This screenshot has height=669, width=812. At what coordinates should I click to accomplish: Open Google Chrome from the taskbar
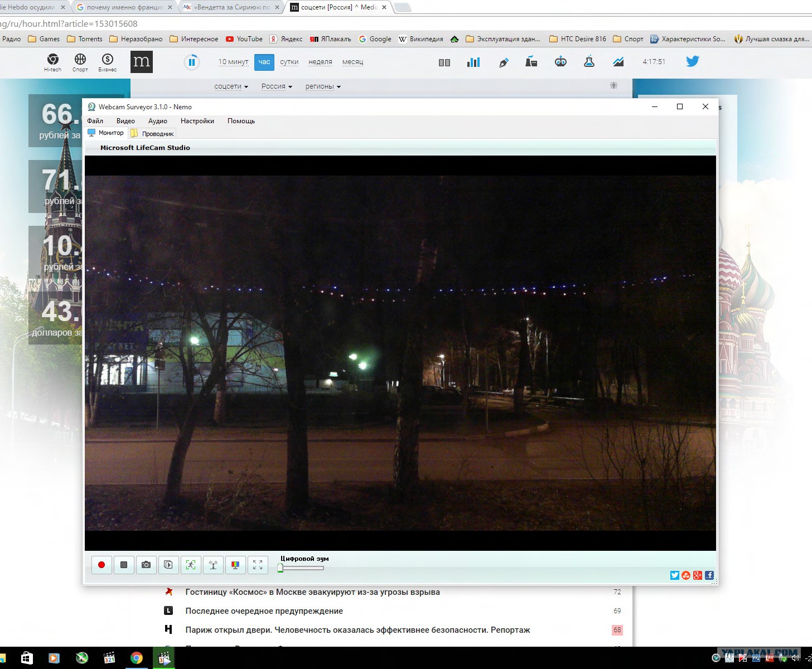(137, 658)
